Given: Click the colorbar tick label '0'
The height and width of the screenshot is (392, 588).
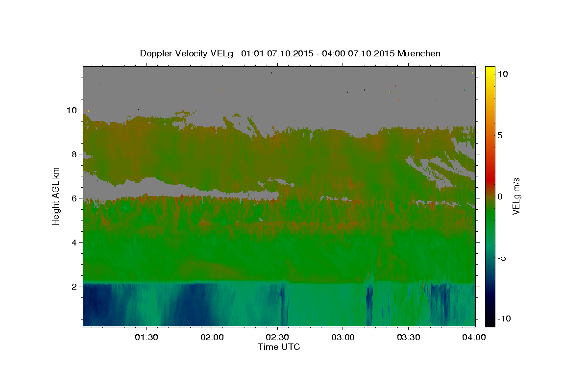Looking at the screenshot, I should coord(500,196).
